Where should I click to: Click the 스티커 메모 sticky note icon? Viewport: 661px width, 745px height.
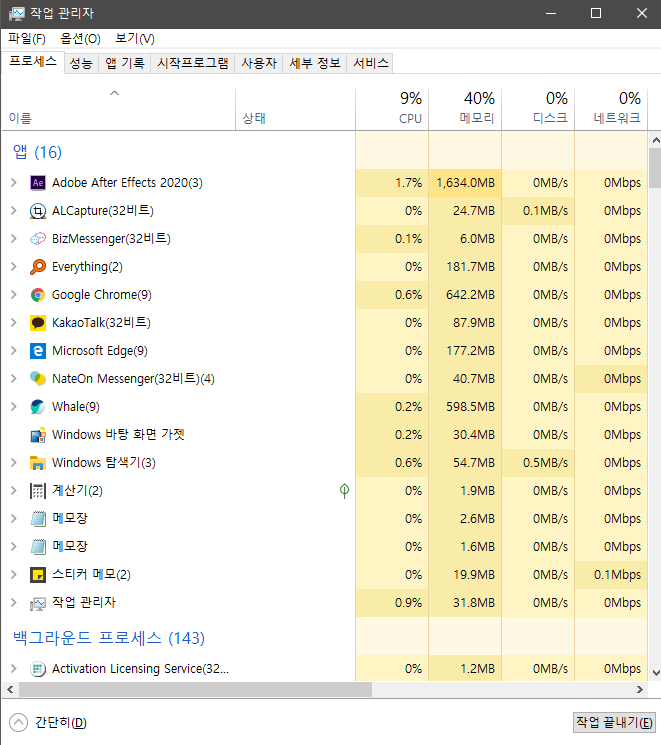(x=38, y=575)
